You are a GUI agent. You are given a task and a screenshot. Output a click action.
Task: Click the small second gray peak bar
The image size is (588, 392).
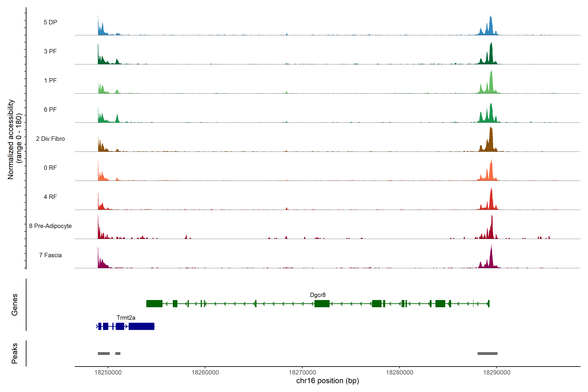tap(118, 353)
